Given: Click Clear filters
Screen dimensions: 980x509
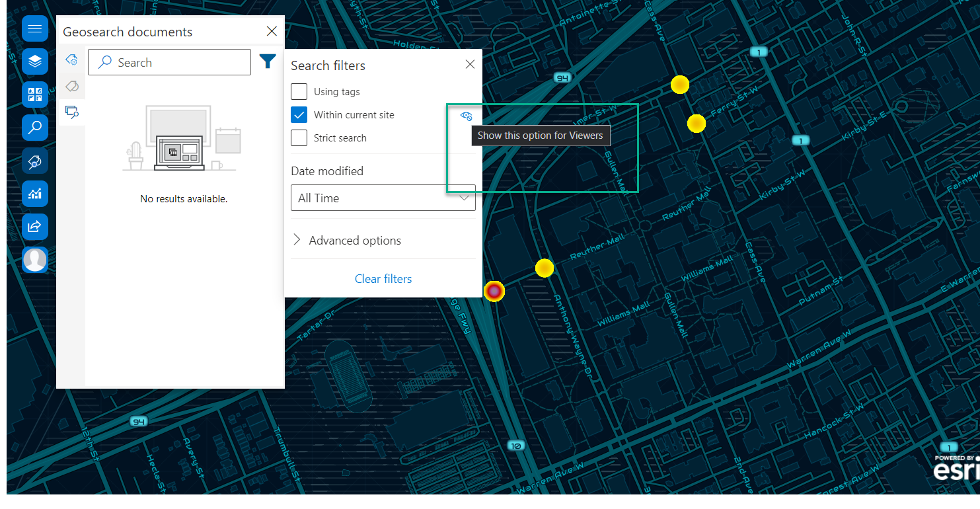Looking at the screenshot, I should [383, 278].
